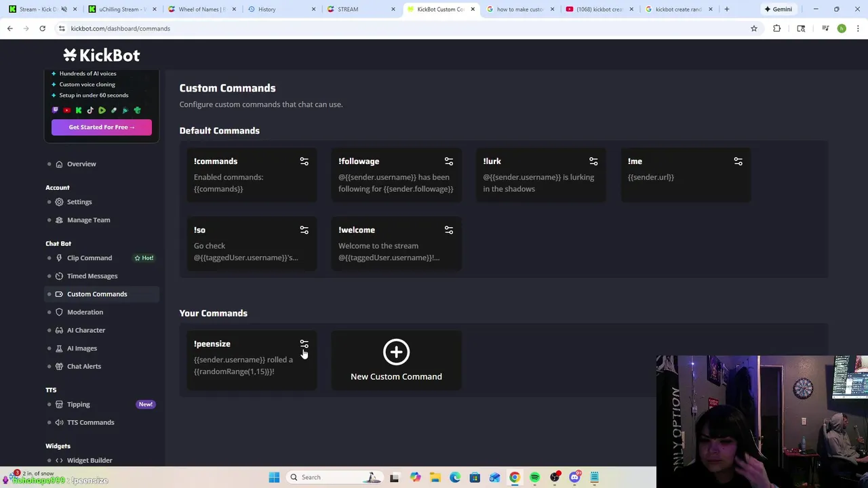This screenshot has height=488, width=868.
Task: Bookmark this page with the star icon
Action: pyautogui.click(x=753, y=28)
